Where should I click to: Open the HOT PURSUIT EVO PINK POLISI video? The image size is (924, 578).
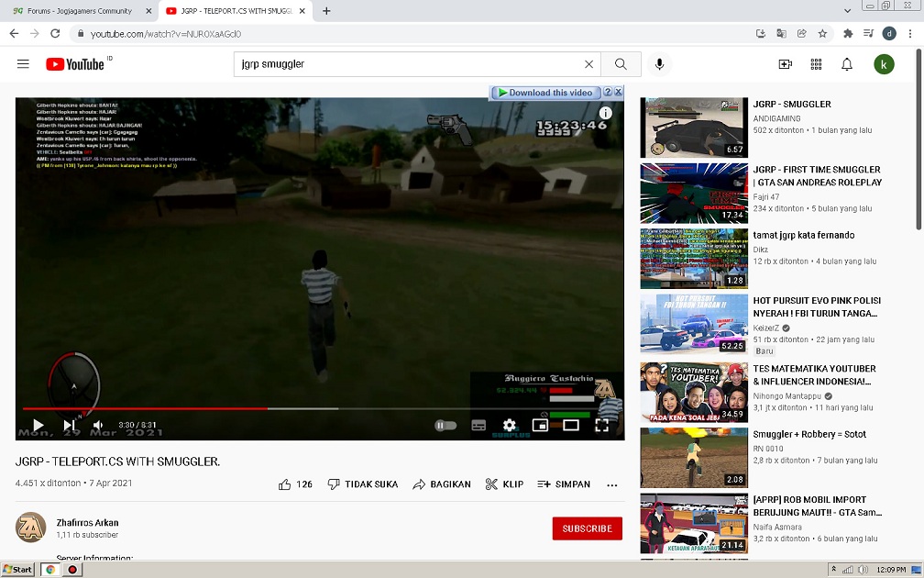pyautogui.click(x=817, y=306)
